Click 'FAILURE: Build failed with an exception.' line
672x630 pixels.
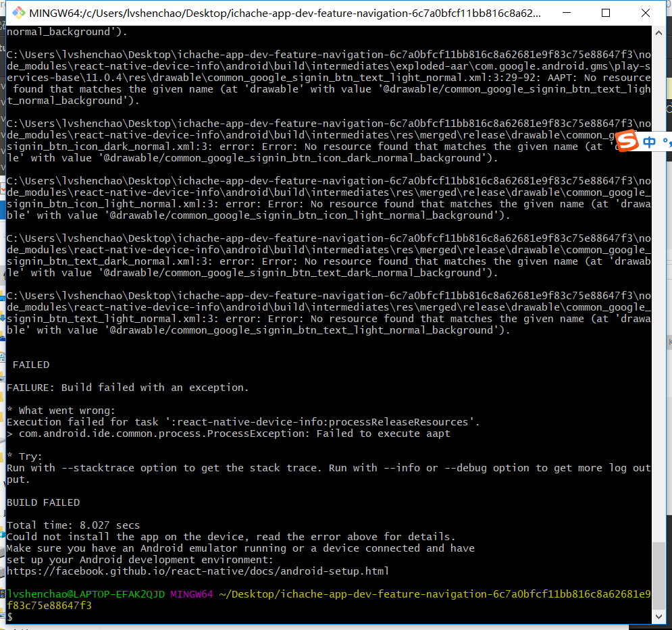[x=127, y=388]
